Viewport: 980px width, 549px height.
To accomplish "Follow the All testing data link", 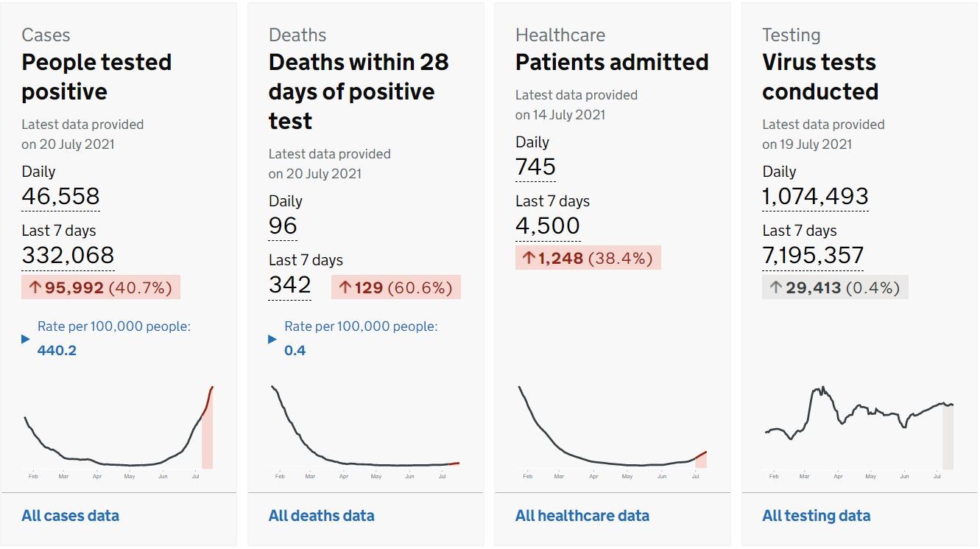I will [816, 516].
